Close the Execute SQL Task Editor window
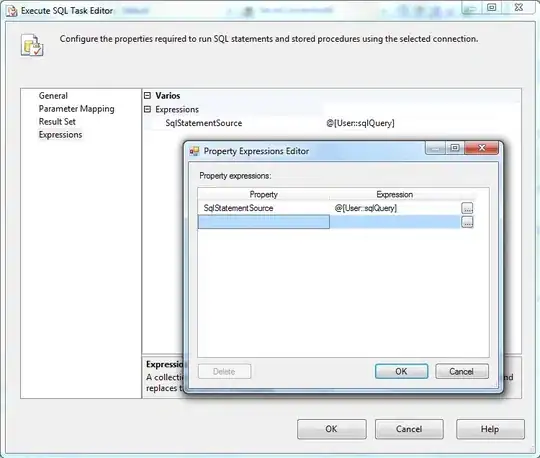Image resolution: width=540 pixels, height=458 pixels. (519, 7)
